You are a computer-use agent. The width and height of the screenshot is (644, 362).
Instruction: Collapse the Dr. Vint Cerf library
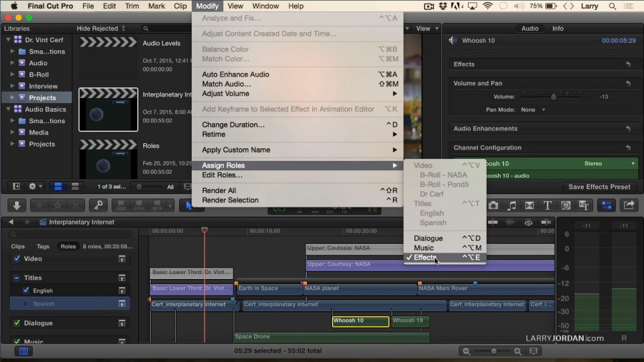[8, 40]
